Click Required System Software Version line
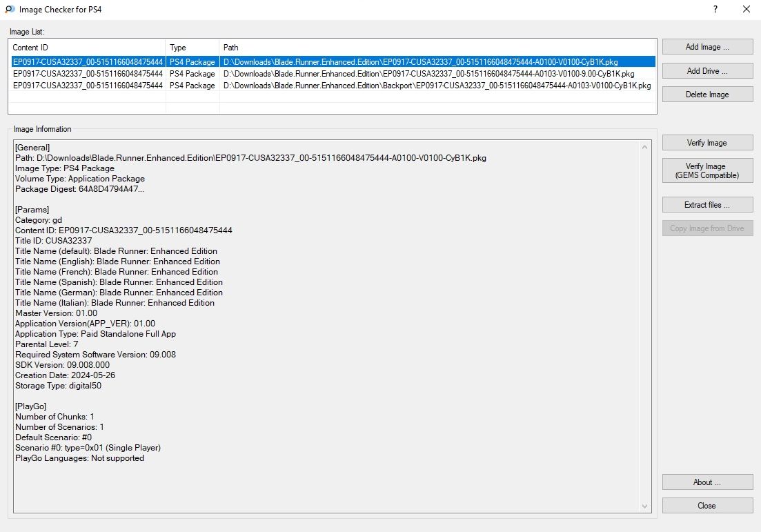This screenshot has height=532, width=761. pos(96,355)
